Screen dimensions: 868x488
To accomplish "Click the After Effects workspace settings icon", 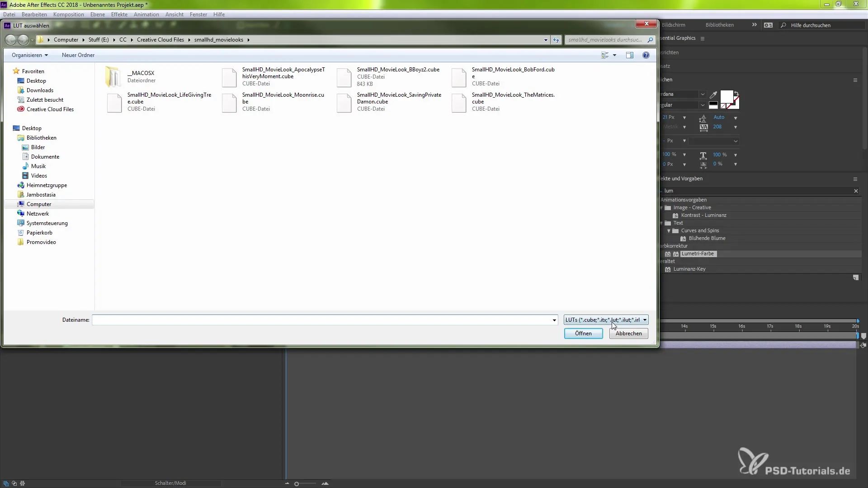I will coord(768,25).
